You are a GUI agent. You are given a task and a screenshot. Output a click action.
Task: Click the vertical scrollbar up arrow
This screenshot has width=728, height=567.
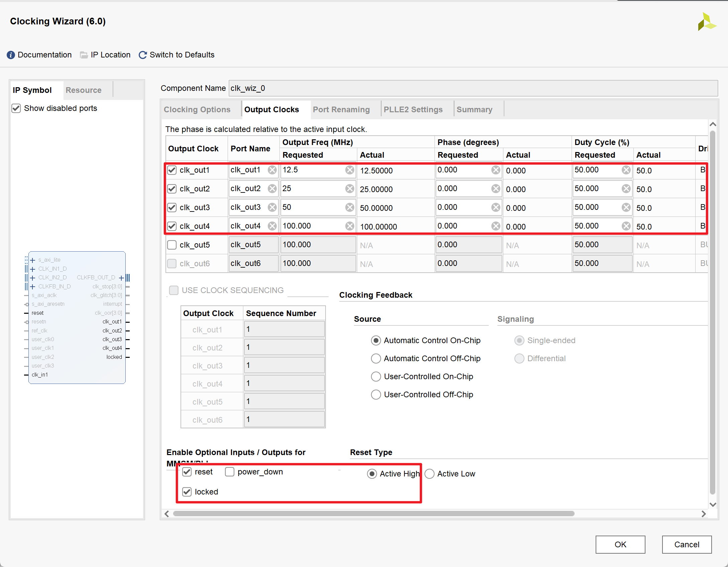(x=713, y=124)
